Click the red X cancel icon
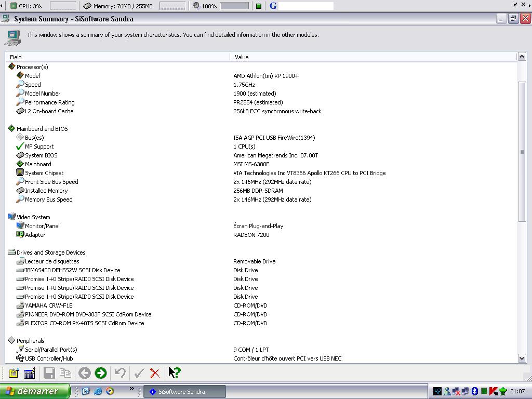 [x=155, y=373]
